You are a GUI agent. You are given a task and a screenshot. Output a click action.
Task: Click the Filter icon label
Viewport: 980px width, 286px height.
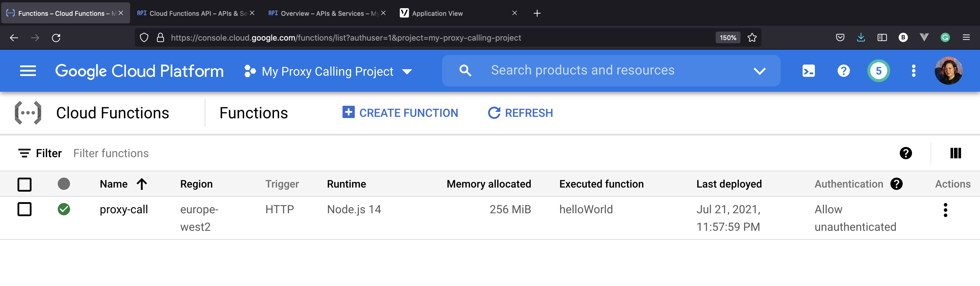(40, 153)
